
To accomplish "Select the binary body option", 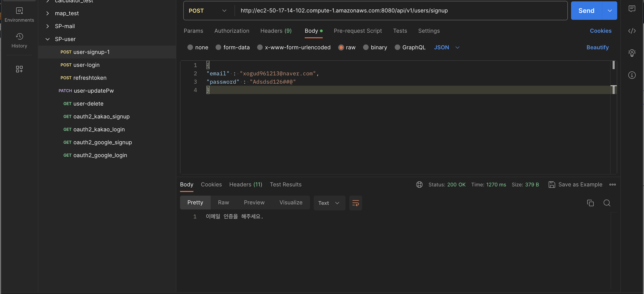I will (x=366, y=47).
